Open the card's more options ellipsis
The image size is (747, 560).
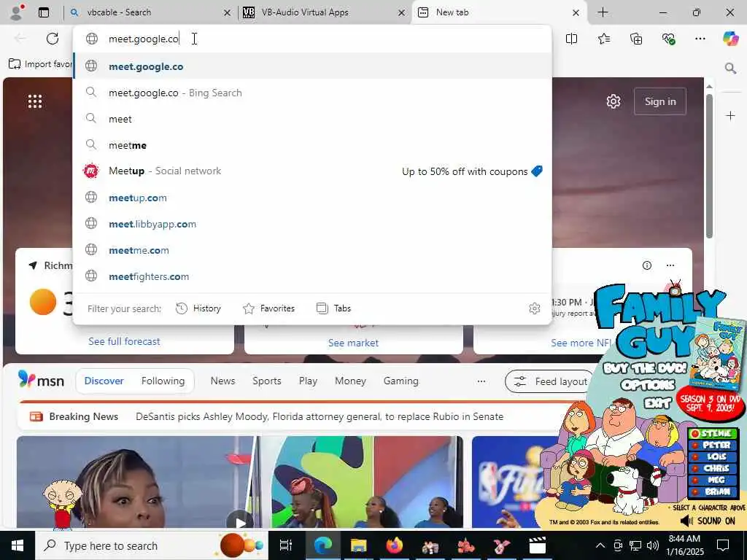pyautogui.click(x=670, y=265)
